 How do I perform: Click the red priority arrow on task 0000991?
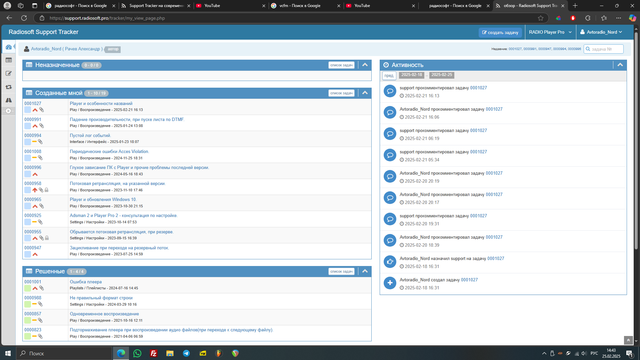[x=35, y=126]
